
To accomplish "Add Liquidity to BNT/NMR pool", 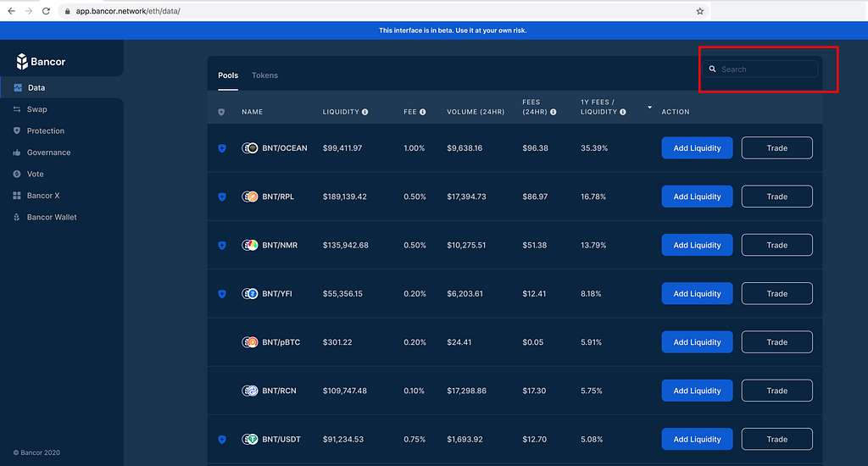I will click(697, 245).
